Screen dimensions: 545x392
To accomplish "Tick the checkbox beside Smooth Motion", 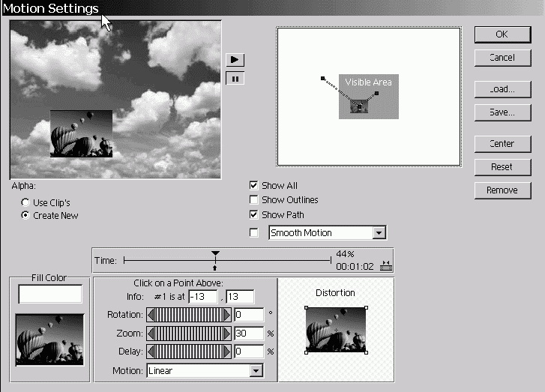I will click(x=254, y=233).
